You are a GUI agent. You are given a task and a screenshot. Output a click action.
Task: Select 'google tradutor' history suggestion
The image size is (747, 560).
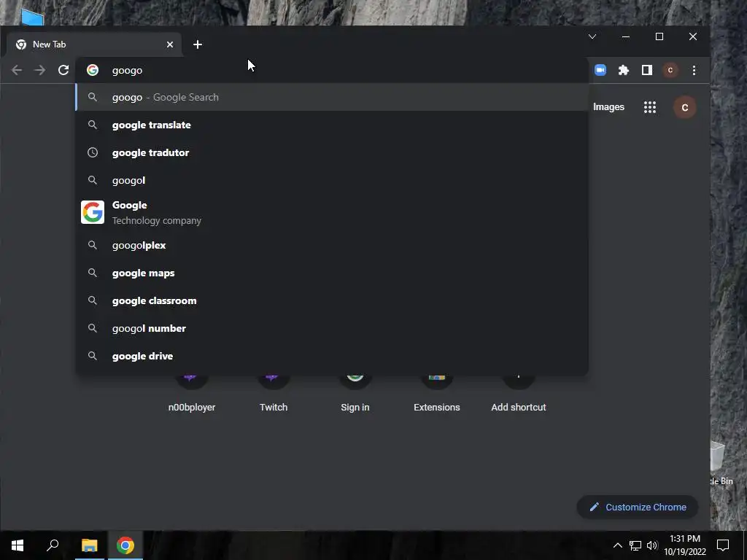coord(332,152)
